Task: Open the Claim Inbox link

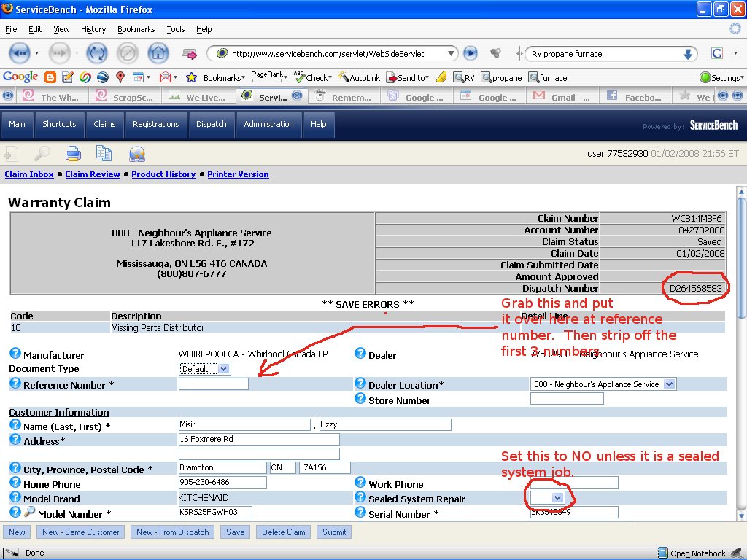Action: [29, 174]
